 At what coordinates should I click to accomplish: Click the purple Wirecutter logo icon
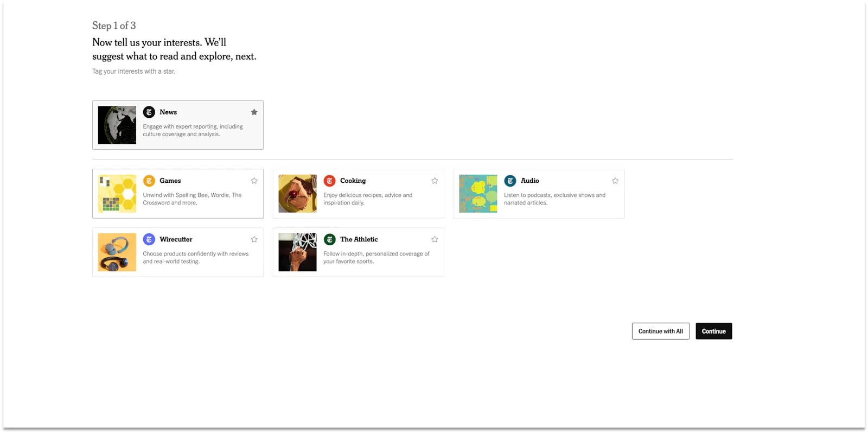[x=149, y=239]
